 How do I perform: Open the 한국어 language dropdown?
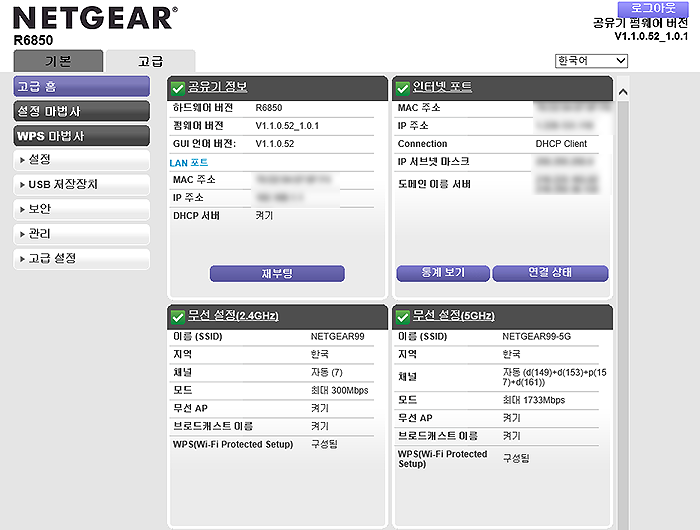(591, 61)
